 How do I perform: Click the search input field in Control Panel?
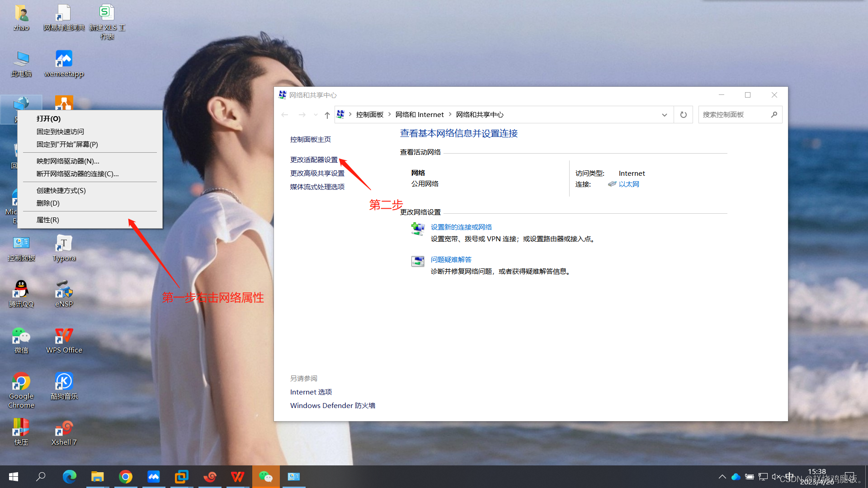[x=735, y=114]
